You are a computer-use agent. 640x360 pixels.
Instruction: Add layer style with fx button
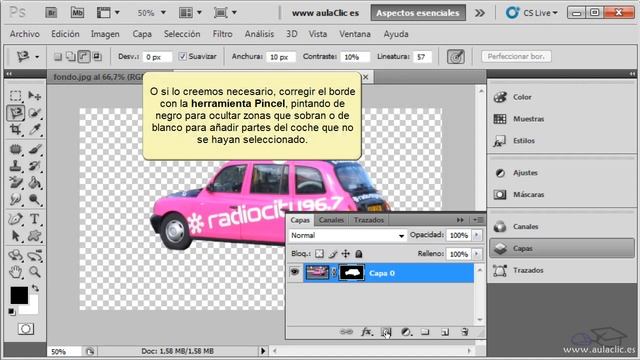point(367,332)
